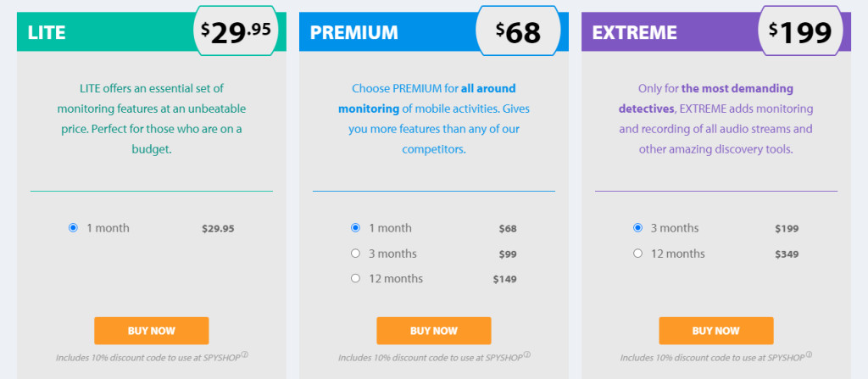Screen dimensions: 868x379
Task: Select the LITE 1 month radio button
Action: tap(73, 228)
